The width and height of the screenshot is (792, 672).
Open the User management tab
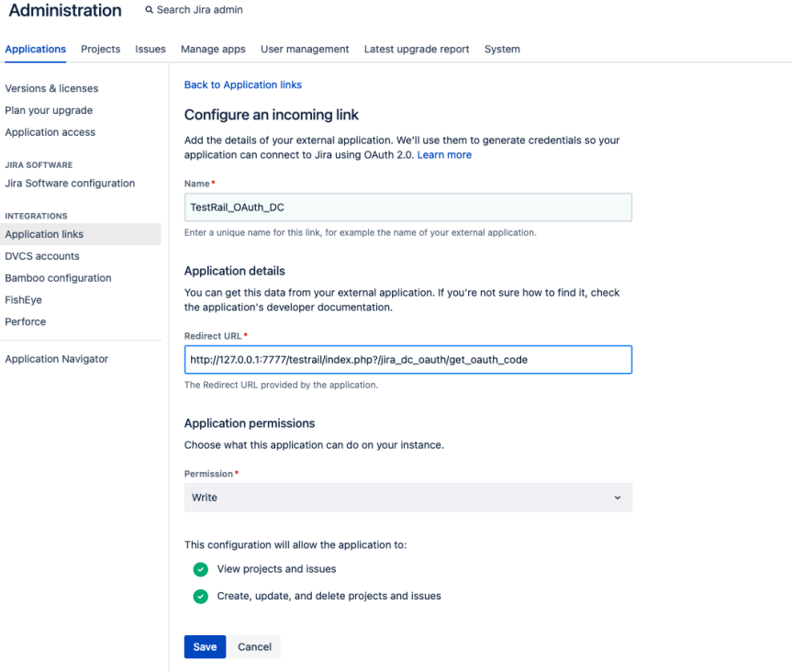[x=305, y=49]
